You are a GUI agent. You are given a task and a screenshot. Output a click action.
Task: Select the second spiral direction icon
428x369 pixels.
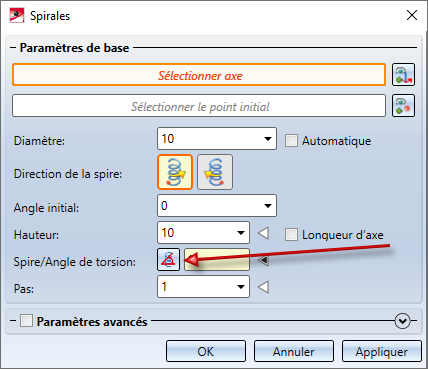215,172
